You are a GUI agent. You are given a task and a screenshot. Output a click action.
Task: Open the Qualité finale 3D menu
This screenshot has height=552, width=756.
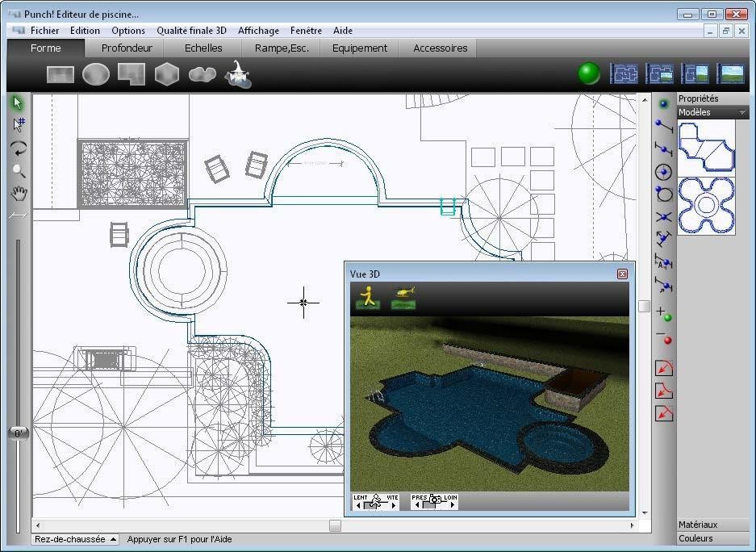tap(191, 31)
